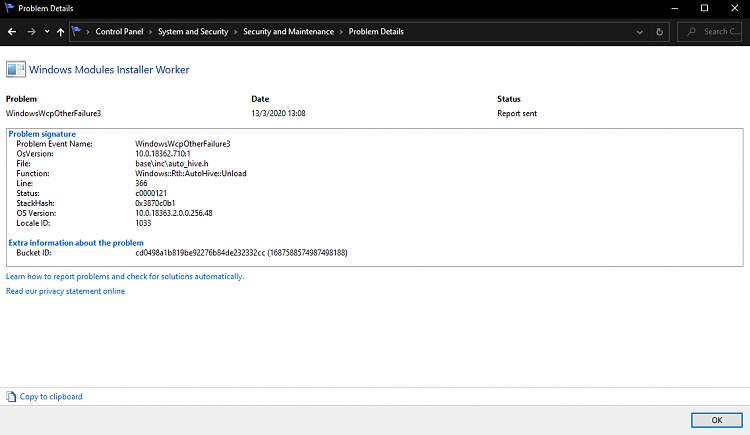The height and width of the screenshot is (435, 750).
Task: Click the clipboard icon beside Copy to clipboard
Action: pos(12,397)
